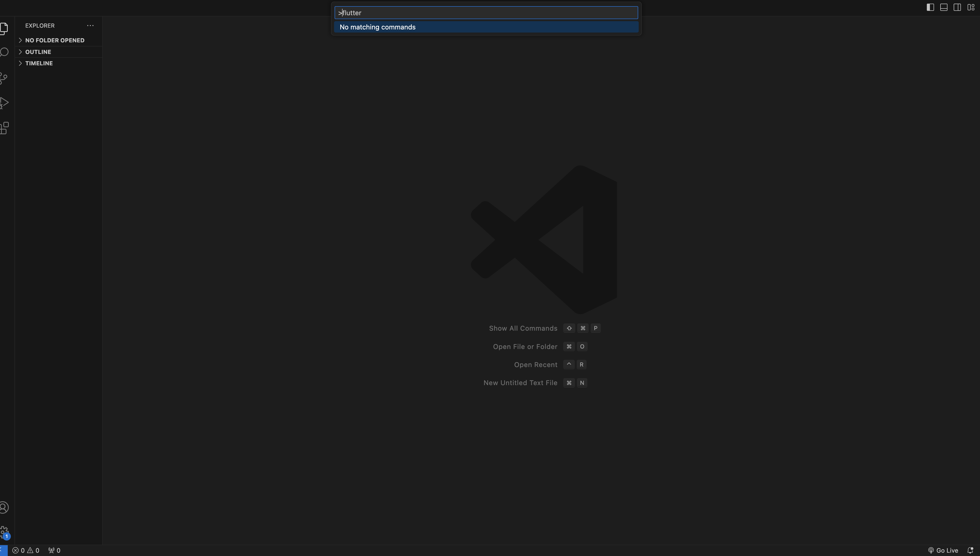Click the EXPLORER panel title
This screenshot has height=556, width=980.
pyautogui.click(x=40, y=26)
